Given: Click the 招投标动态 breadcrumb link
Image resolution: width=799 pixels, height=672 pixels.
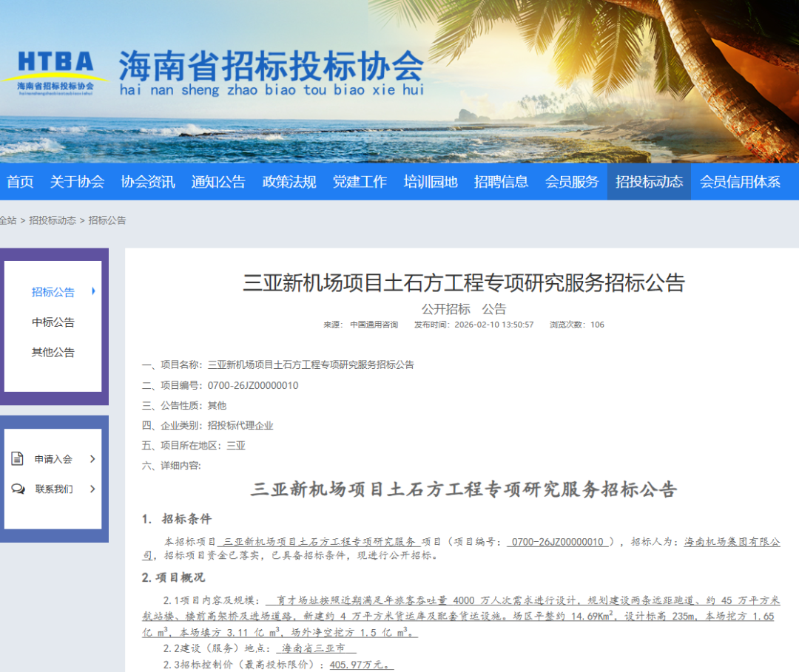Looking at the screenshot, I should tap(53, 220).
